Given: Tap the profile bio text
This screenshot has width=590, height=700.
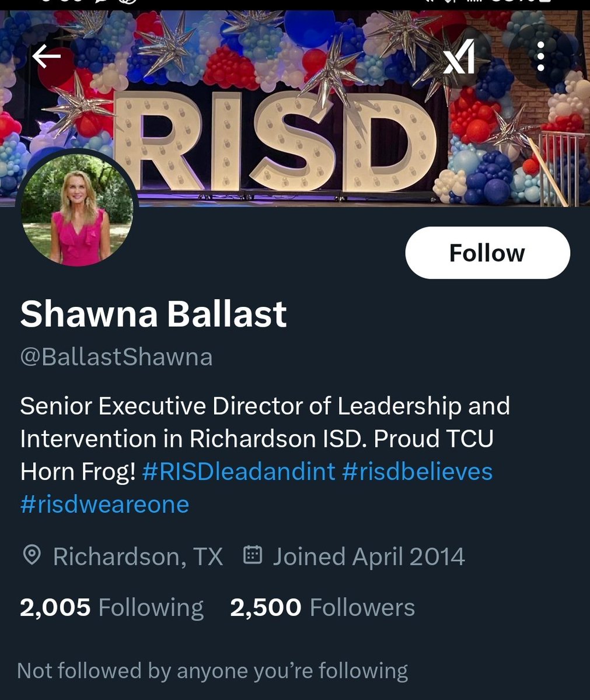Looking at the screenshot, I should (265, 455).
